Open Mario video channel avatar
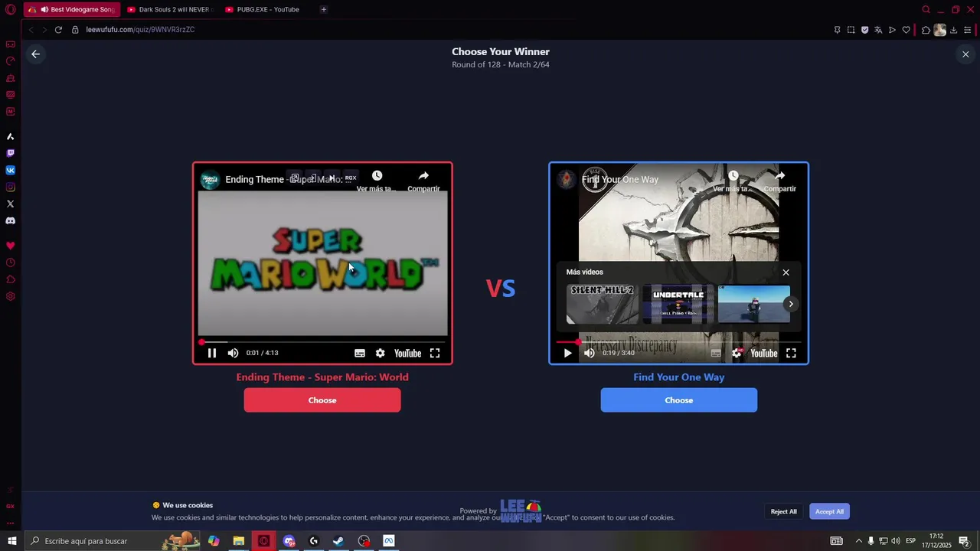Screen dimensions: 980x551 point(209,180)
